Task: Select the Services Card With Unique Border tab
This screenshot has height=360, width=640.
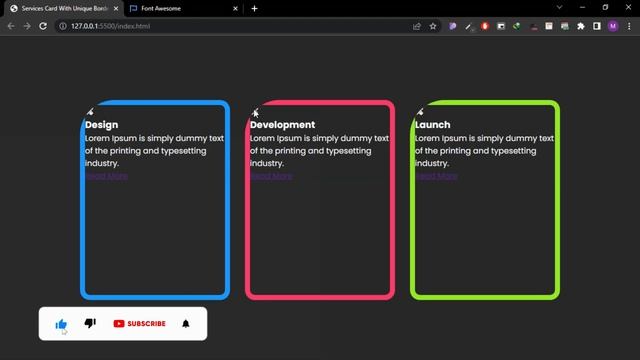Action: point(64,8)
